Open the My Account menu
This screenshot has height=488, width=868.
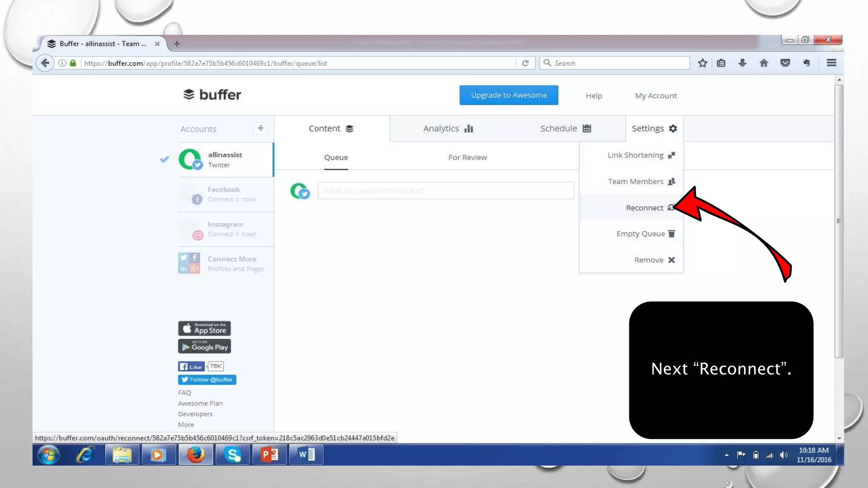click(x=655, y=96)
